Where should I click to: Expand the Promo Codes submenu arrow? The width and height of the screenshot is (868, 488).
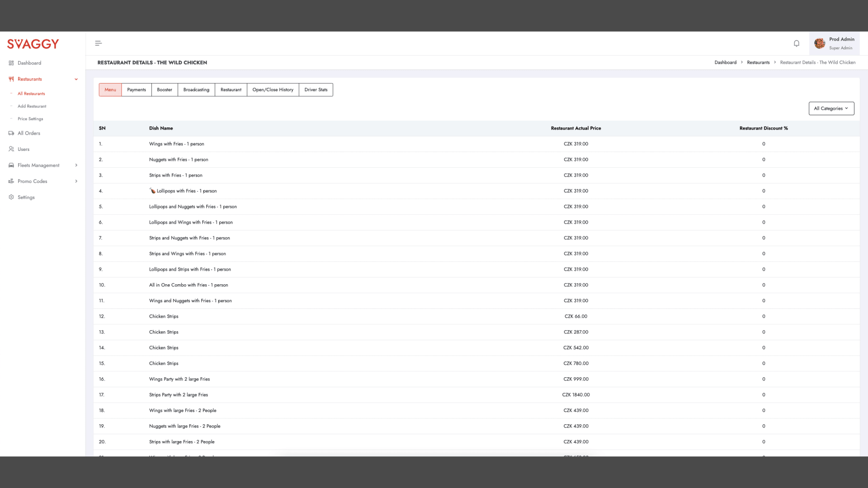76,181
